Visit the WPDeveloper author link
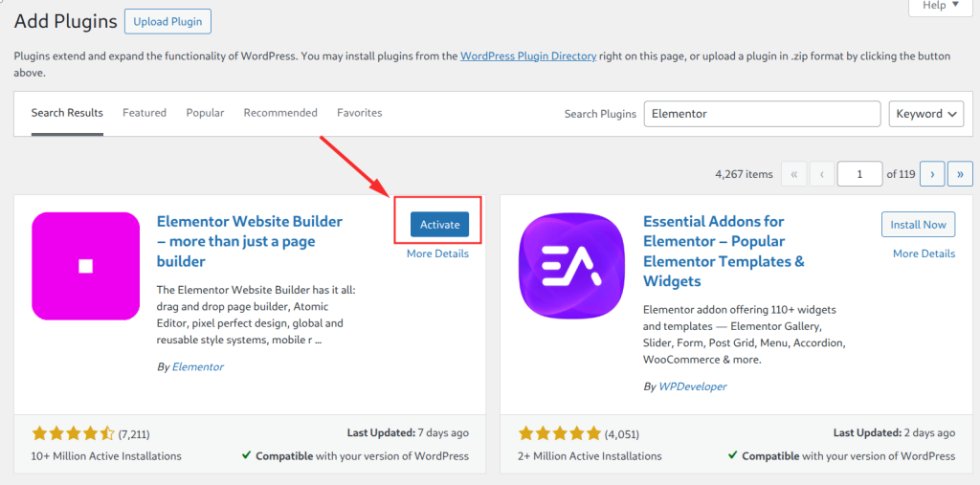The height and width of the screenshot is (485, 980). click(x=693, y=386)
